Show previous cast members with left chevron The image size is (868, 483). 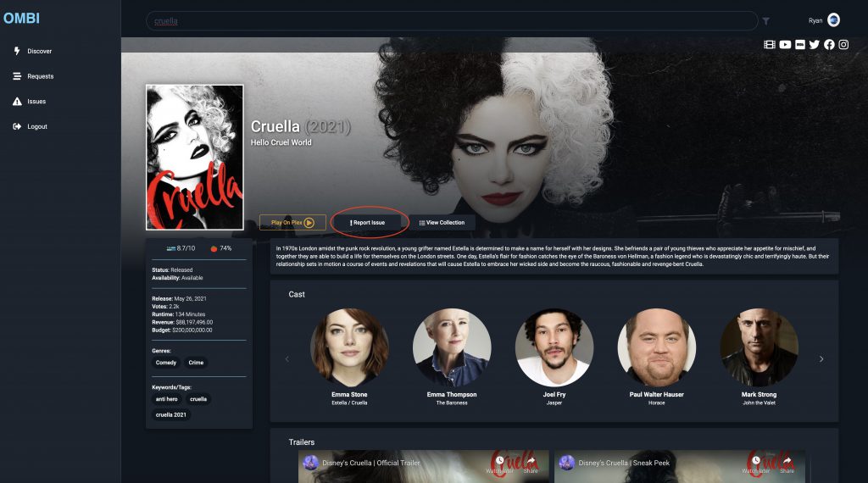click(x=287, y=359)
